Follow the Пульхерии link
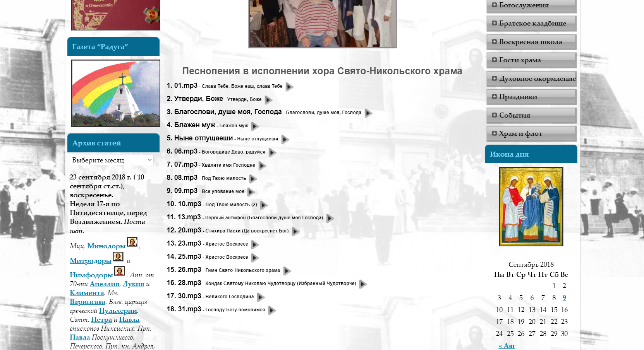The image size is (644, 350). (118, 311)
